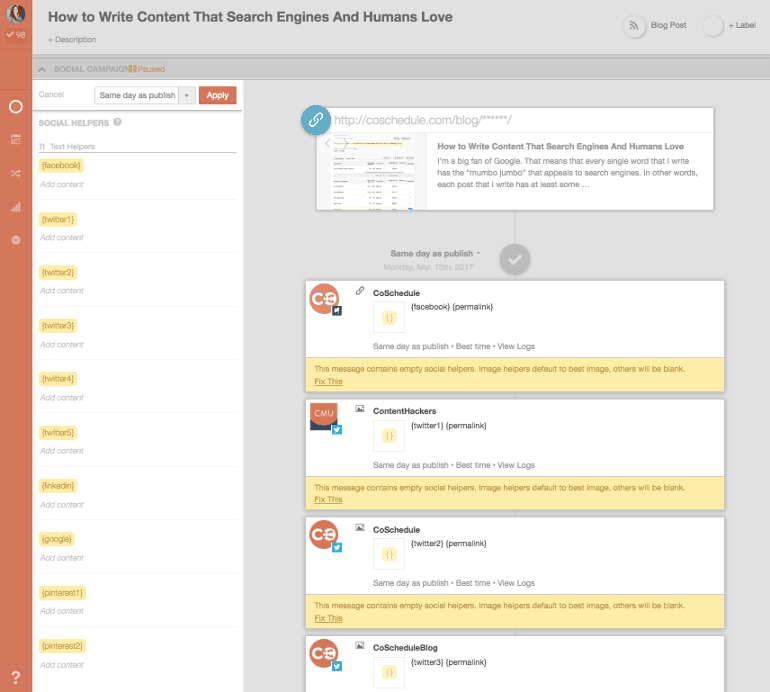The width and height of the screenshot is (770, 692).
Task: Click the circular checkmark on the timeline
Action: (515, 260)
